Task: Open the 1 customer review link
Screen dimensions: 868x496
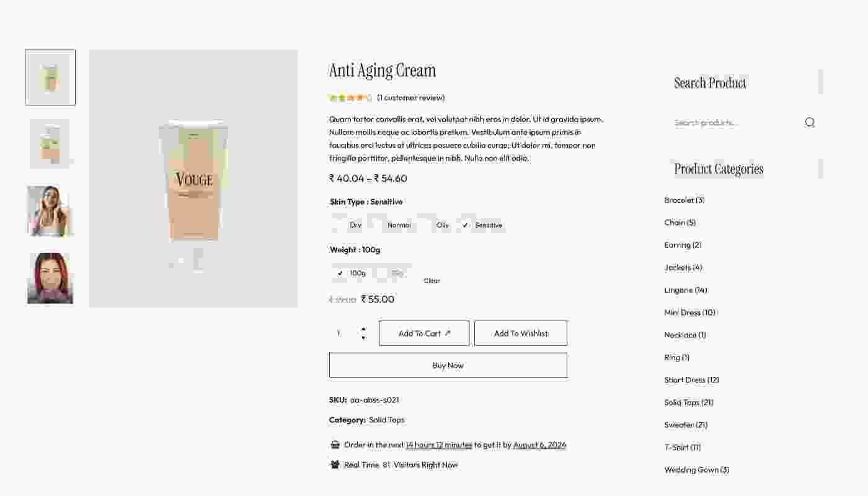Action: pos(410,97)
